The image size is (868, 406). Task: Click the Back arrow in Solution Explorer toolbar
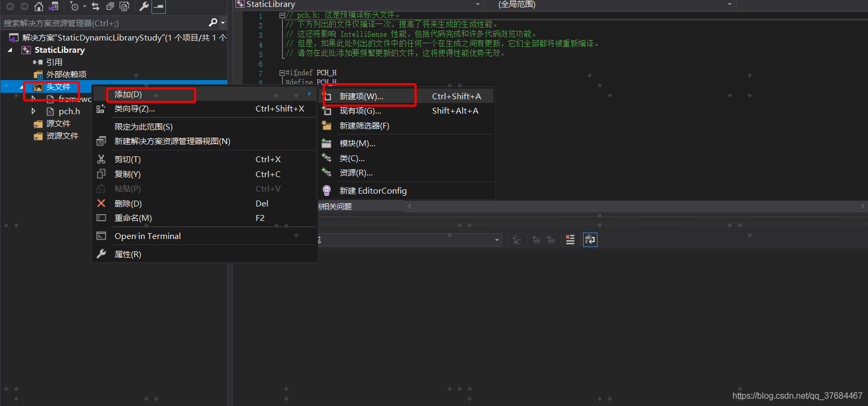(x=10, y=6)
